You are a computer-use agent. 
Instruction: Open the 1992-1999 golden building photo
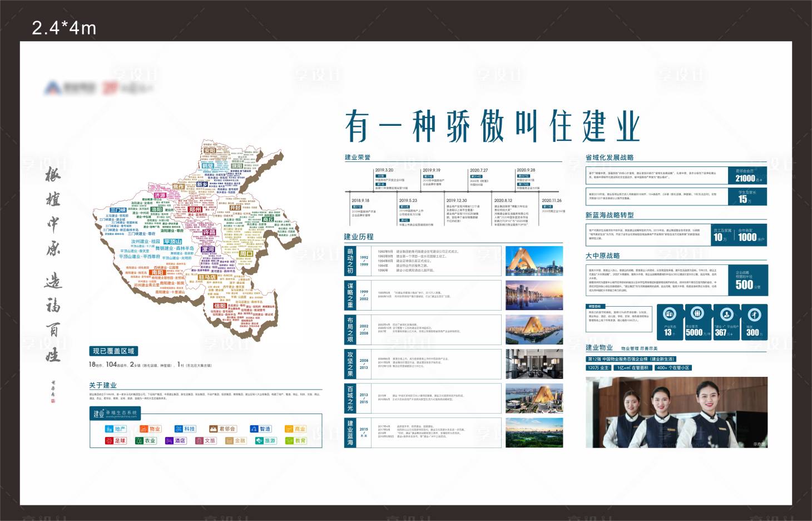pos(534,261)
